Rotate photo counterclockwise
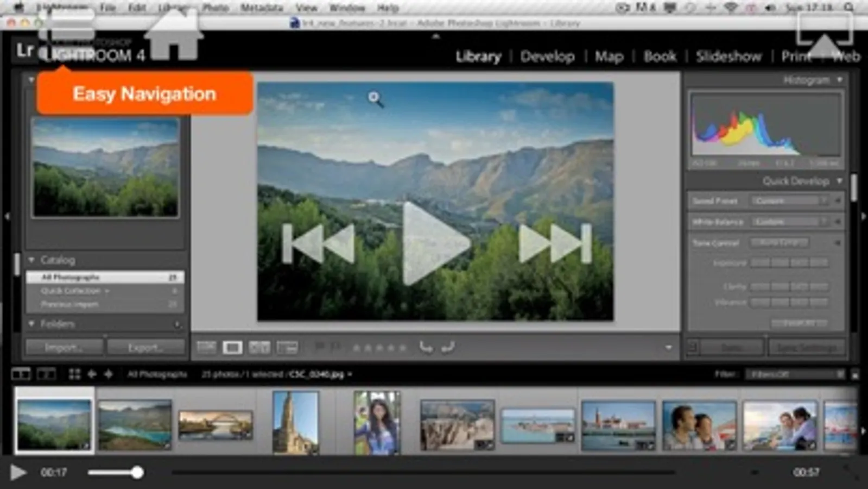Screen dimensions: 868x489 (x=426, y=347)
